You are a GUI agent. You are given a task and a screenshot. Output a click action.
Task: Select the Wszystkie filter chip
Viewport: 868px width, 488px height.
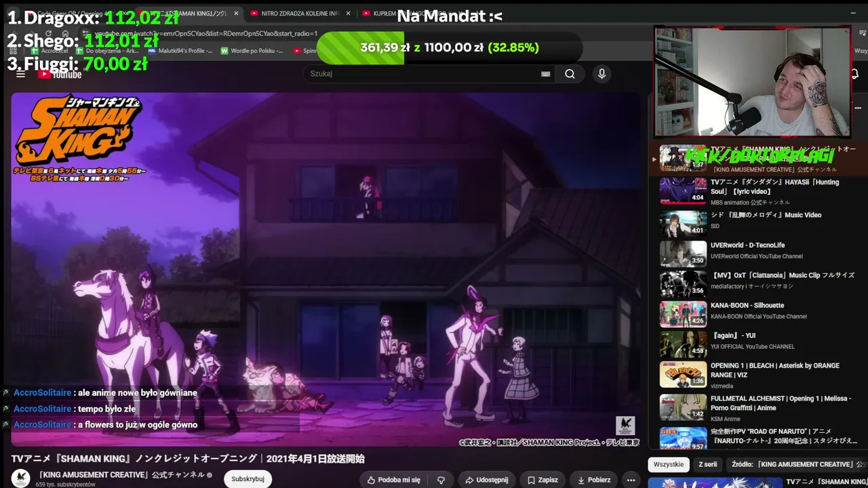pyautogui.click(x=669, y=464)
